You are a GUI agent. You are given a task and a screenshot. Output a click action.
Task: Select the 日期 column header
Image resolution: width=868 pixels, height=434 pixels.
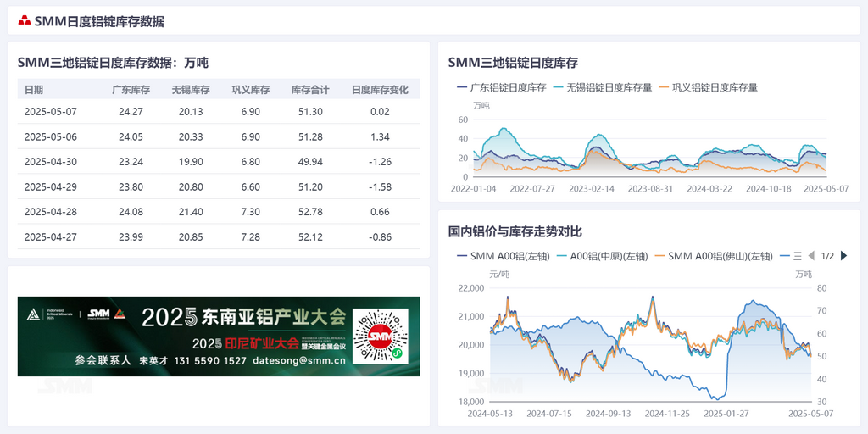click(34, 90)
